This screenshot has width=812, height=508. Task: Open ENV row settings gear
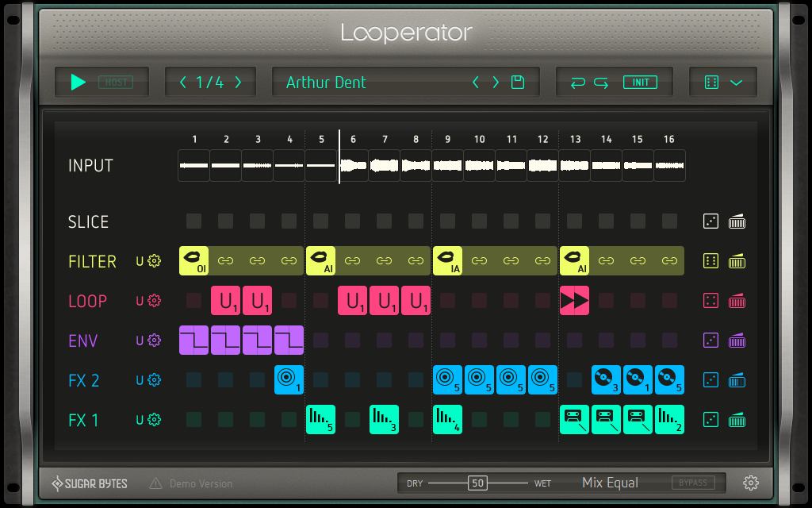(x=155, y=341)
